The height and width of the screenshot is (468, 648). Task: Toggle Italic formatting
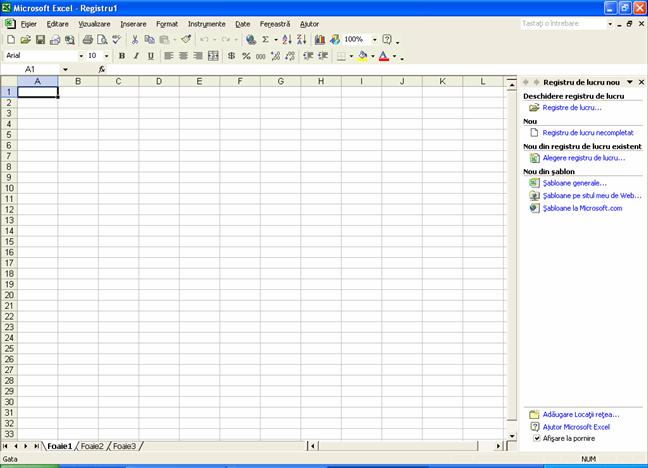pos(136,56)
